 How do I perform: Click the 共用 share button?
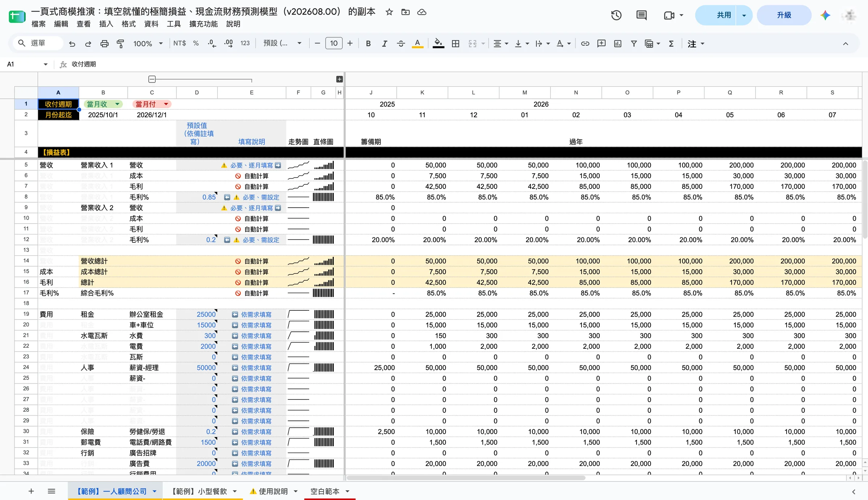click(x=716, y=15)
